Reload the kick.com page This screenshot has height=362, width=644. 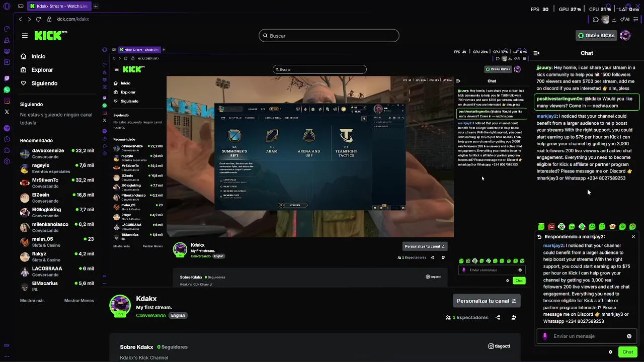pos(38,19)
